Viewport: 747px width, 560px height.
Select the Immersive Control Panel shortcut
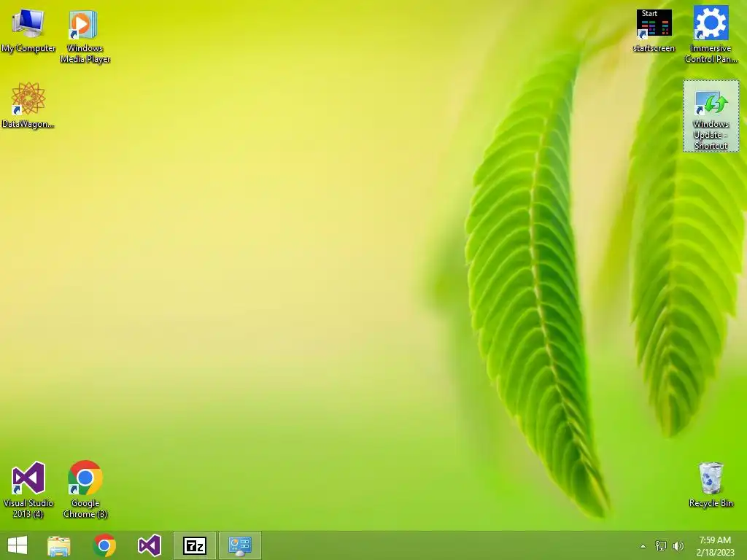click(711, 34)
